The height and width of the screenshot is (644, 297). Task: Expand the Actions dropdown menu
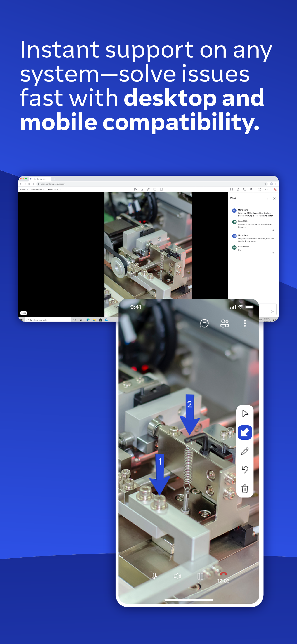[x=24, y=189]
